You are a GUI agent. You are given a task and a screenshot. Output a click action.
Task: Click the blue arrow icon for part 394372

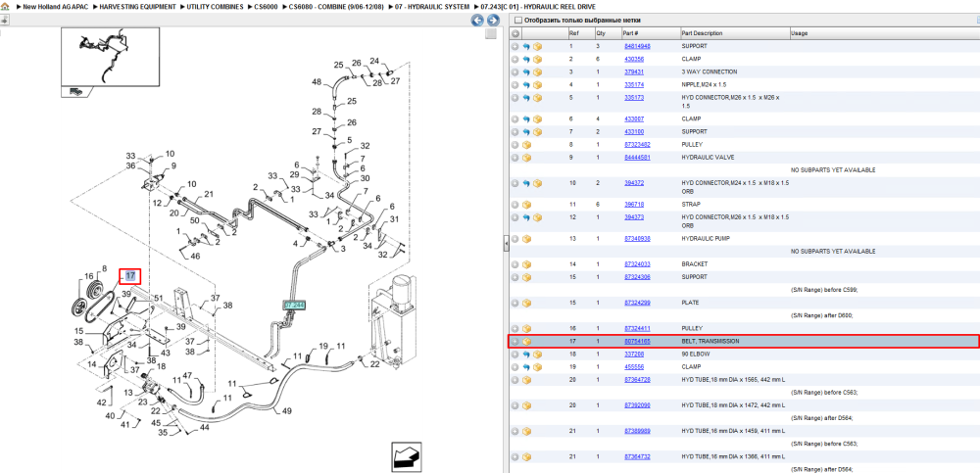point(526,183)
